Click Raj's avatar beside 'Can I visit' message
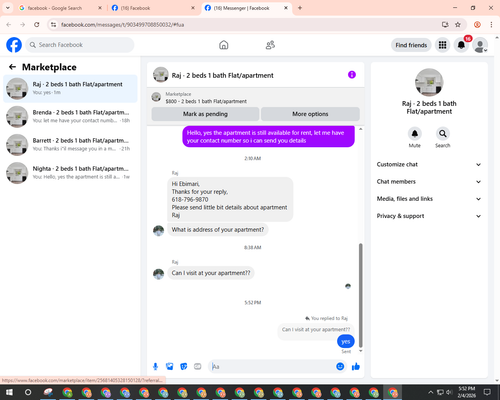Image resolution: width=500 pixels, height=400 pixels. click(158, 274)
